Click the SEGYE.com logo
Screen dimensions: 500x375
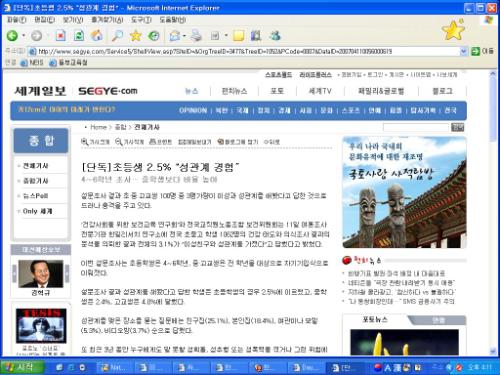coord(107,91)
